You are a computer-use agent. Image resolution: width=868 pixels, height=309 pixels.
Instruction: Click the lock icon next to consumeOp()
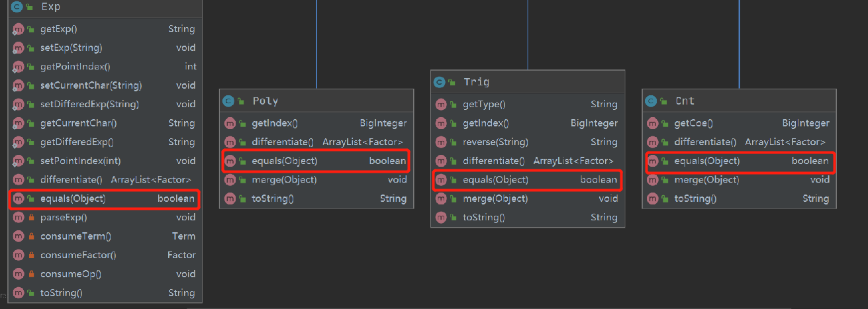click(30, 274)
